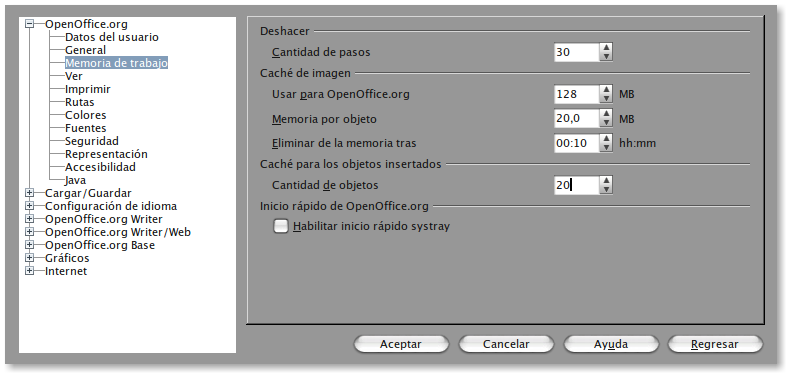Collapse the OpenOffice.org tree node
The height and width of the screenshot is (373, 786).
(30, 24)
